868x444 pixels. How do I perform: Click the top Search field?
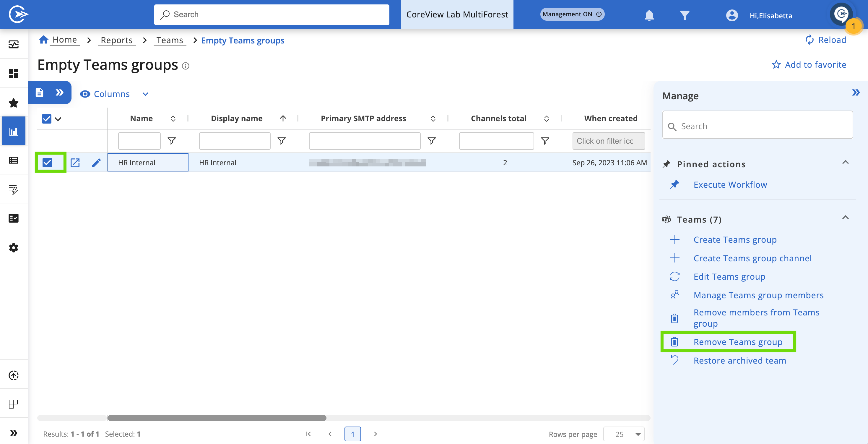point(272,14)
